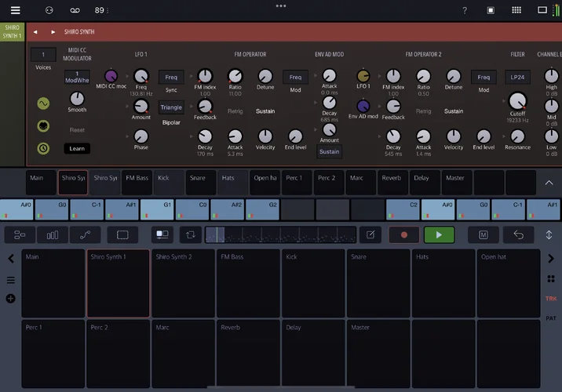Click the add plus icon on left sidebar
The width and height of the screenshot is (562, 392).
(10, 299)
